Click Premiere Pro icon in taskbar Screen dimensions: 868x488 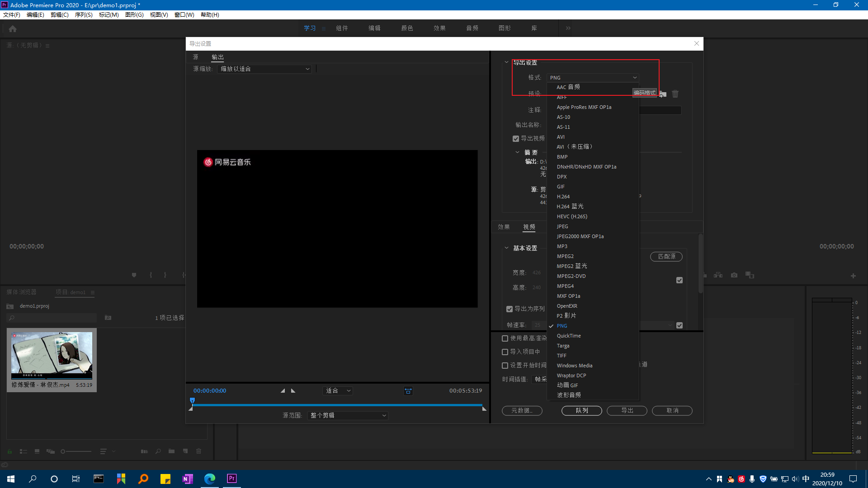[x=232, y=479]
